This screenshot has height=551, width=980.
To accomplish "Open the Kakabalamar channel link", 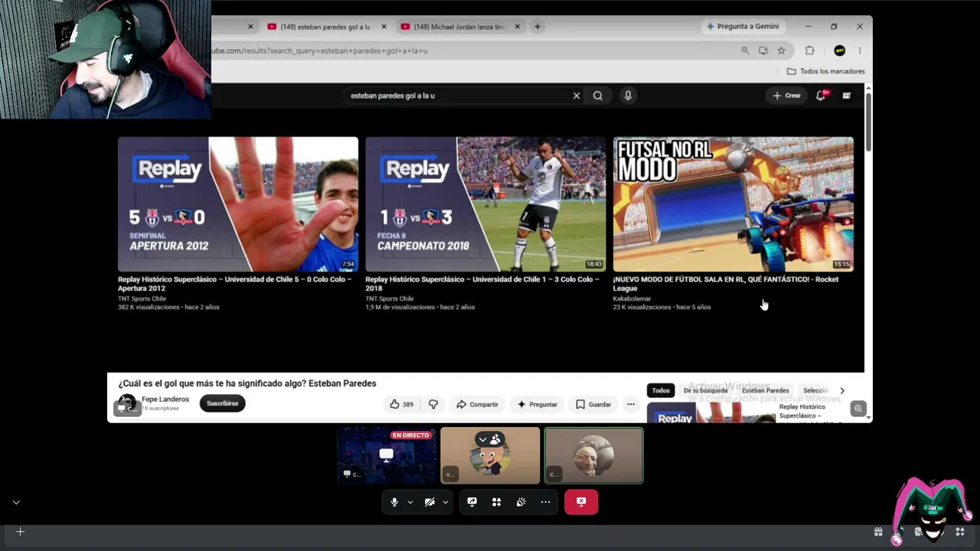I will coord(632,298).
